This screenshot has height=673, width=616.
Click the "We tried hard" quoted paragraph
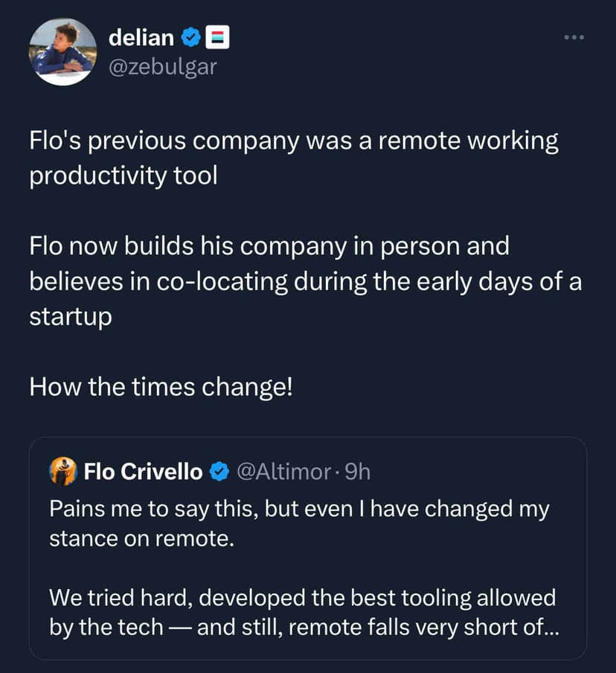click(x=119, y=596)
